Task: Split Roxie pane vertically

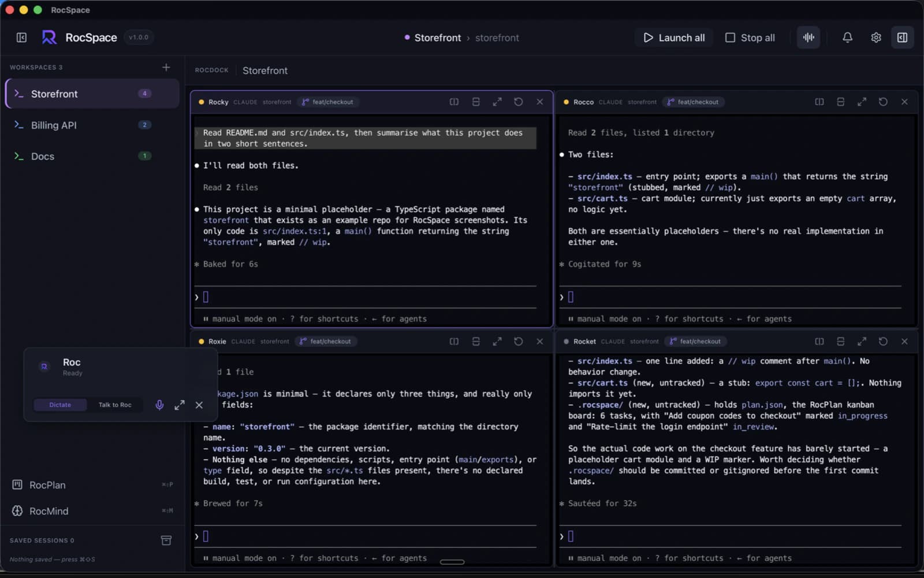Action: [x=454, y=342]
